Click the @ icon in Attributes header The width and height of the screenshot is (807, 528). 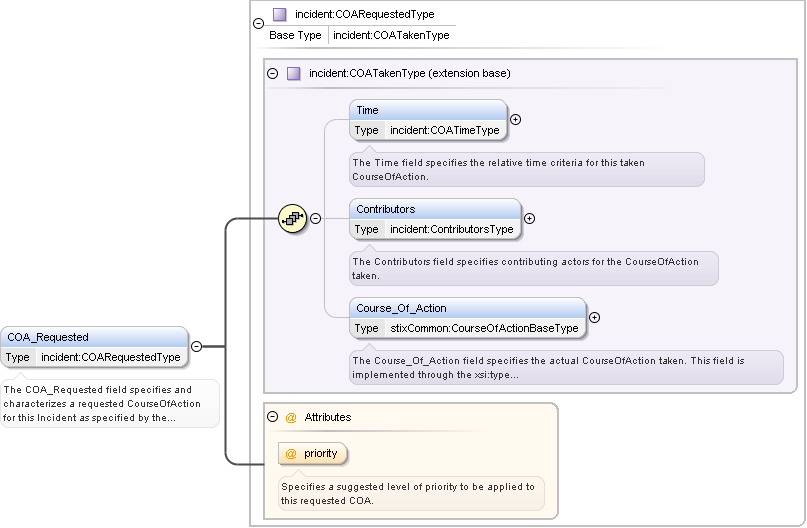(291, 417)
